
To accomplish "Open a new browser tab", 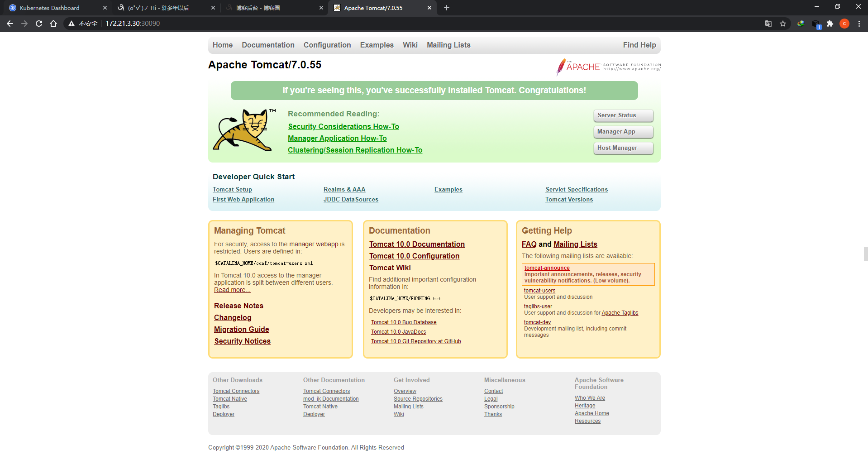I will point(447,8).
